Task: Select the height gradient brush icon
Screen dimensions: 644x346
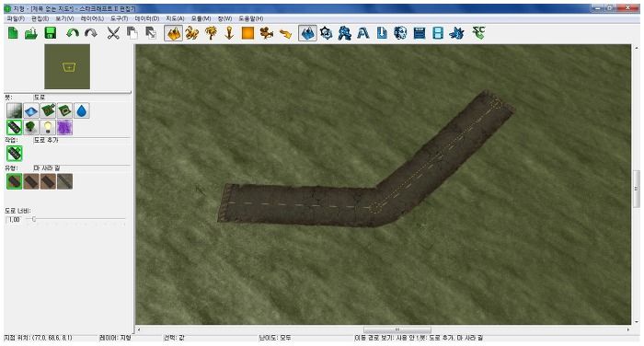Action: coord(15,111)
